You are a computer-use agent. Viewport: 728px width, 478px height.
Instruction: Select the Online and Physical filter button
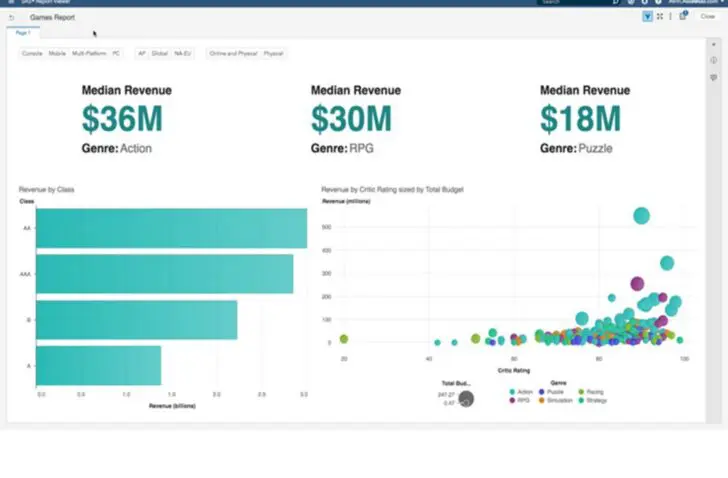[234, 53]
